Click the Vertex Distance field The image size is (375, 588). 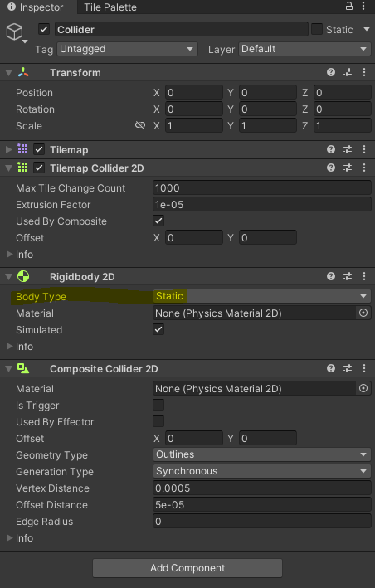point(261,488)
